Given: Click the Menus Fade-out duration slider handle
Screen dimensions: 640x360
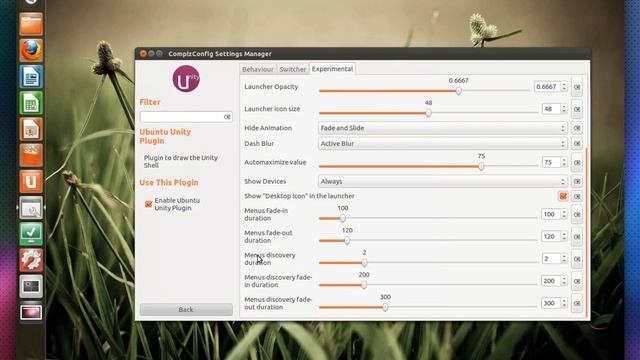Looking at the screenshot, I should pyautogui.click(x=347, y=240).
